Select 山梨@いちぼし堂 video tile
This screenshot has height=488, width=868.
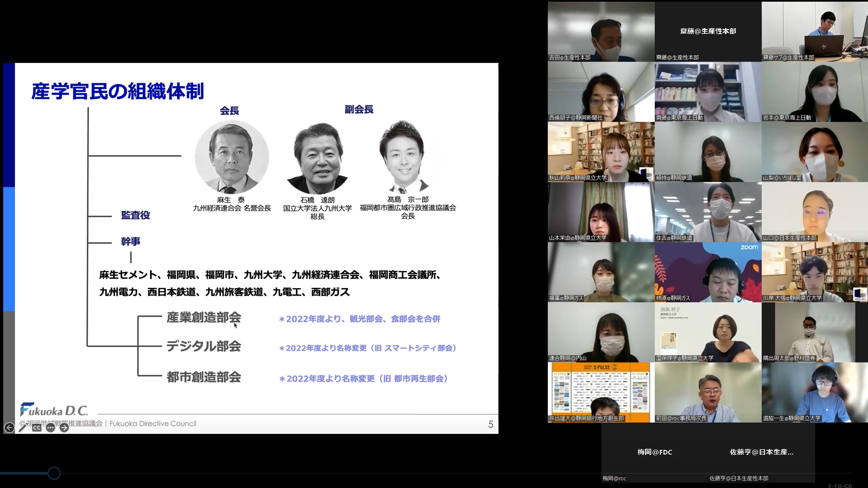815,152
